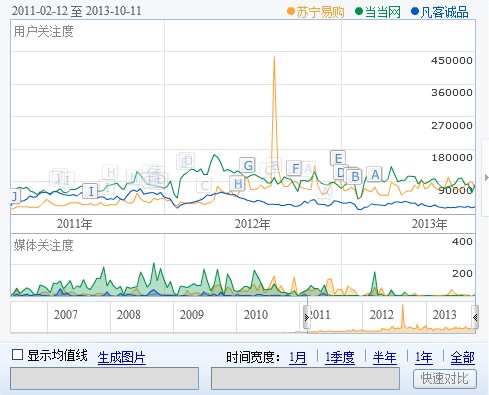The width and height of the screenshot is (489, 395).
Task: Toggle the 凡客诚品 blue legend entry
Action: tap(440, 12)
